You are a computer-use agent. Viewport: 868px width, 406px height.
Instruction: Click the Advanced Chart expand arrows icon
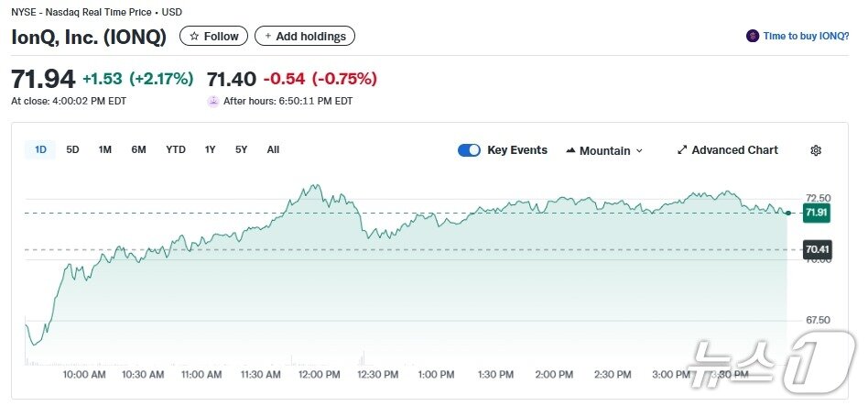682,150
